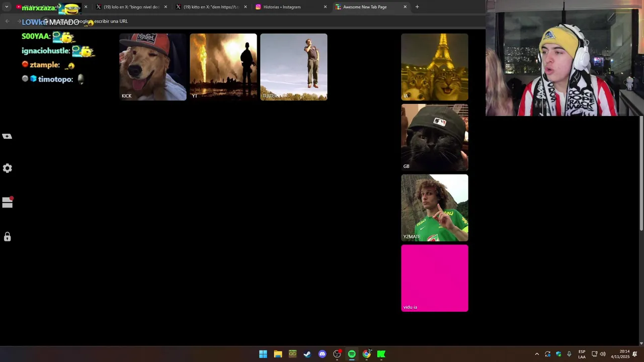
Task: Open Google Chrome from the taskbar
Action: (x=367, y=354)
